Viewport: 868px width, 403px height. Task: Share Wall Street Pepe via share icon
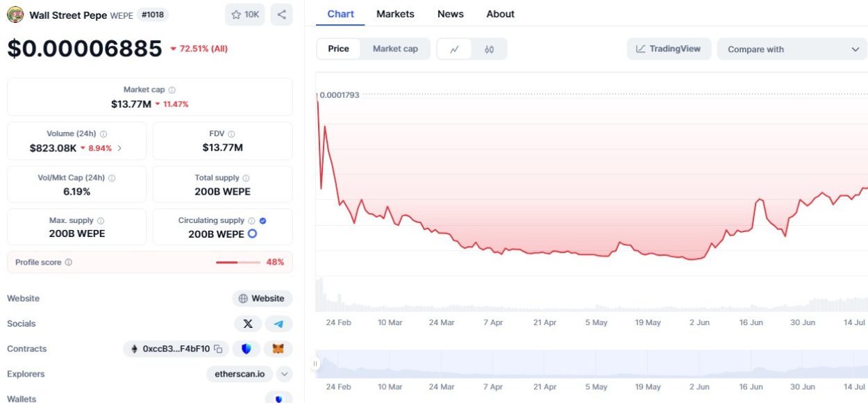click(281, 15)
